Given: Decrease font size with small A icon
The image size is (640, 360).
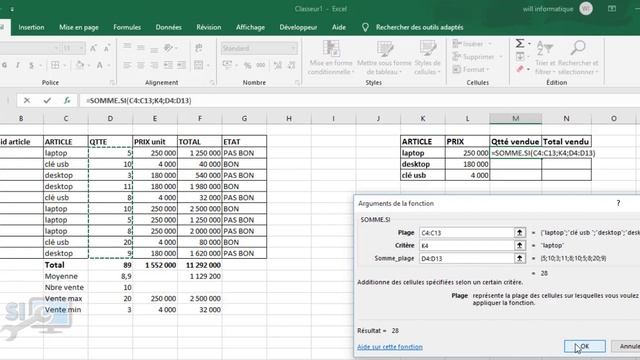Looking at the screenshot, I should (107, 48).
